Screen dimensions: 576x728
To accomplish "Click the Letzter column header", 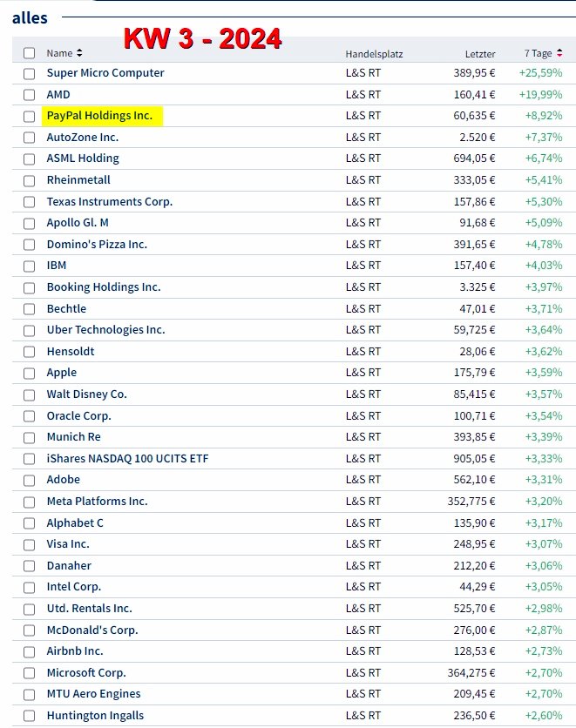I will (x=480, y=54).
